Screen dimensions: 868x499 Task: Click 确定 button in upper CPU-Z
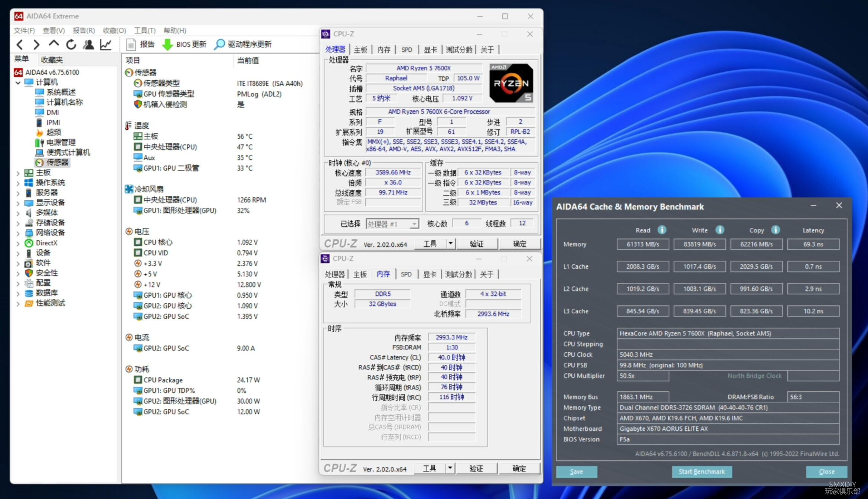[x=519, y=244]
